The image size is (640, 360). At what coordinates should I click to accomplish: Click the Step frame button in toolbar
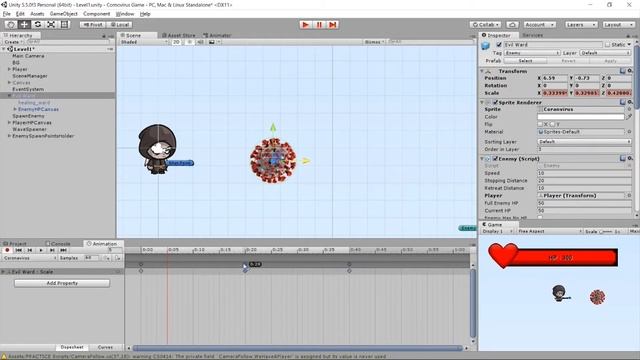click(x=333, y=24)
